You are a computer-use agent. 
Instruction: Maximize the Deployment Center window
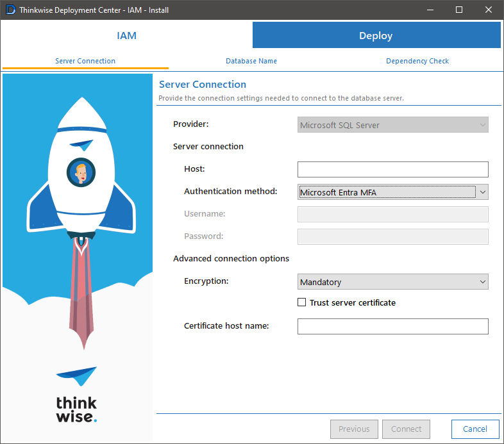459,10
